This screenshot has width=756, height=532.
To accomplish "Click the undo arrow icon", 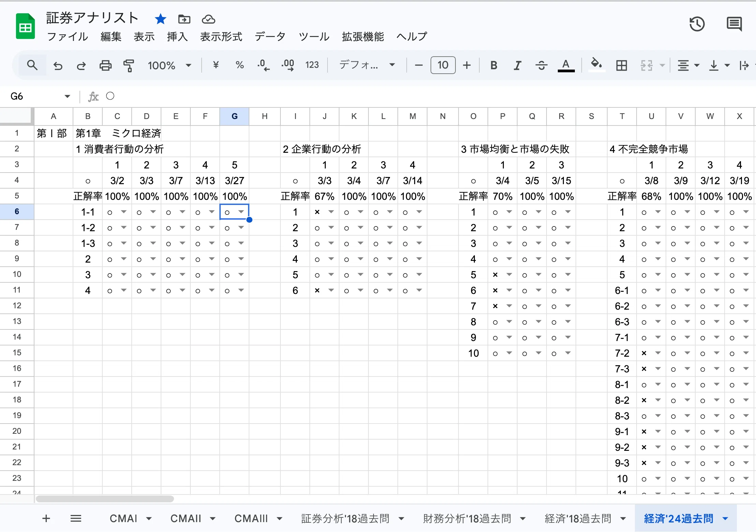I will tap(58, 65).
